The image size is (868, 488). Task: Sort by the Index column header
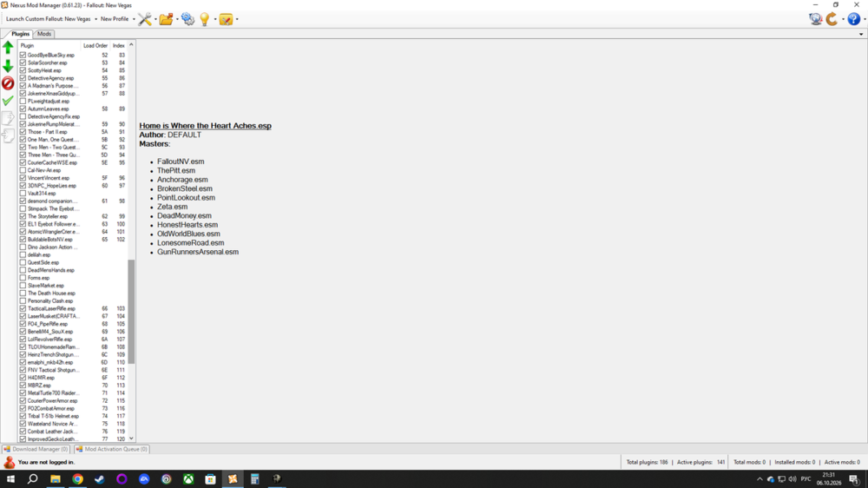pyautogui.click(x=118, y=46)
